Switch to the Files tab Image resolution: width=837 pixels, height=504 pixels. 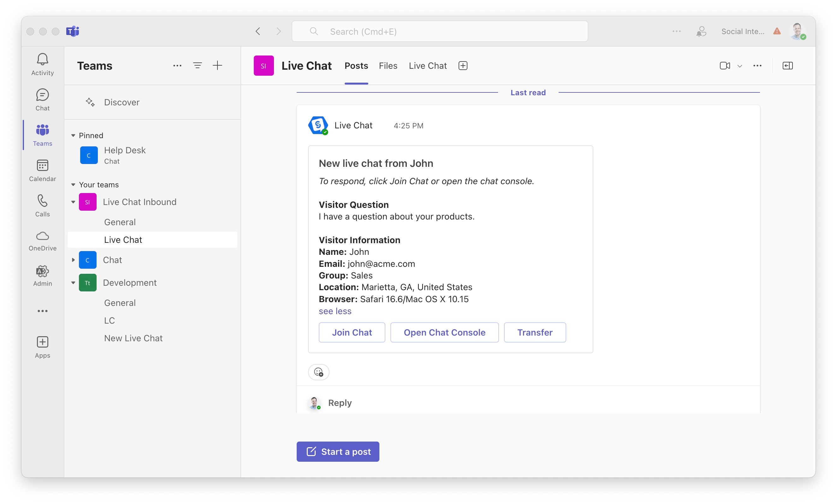pos(388,66)
